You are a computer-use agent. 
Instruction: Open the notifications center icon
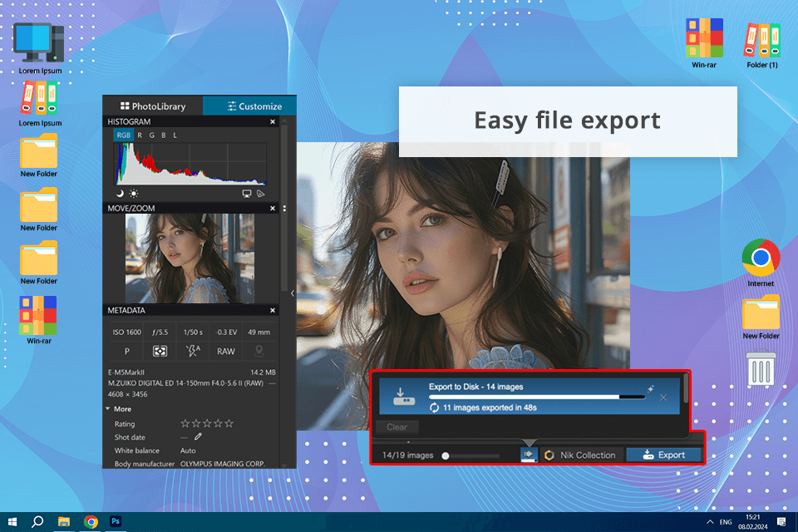(781, 522)
